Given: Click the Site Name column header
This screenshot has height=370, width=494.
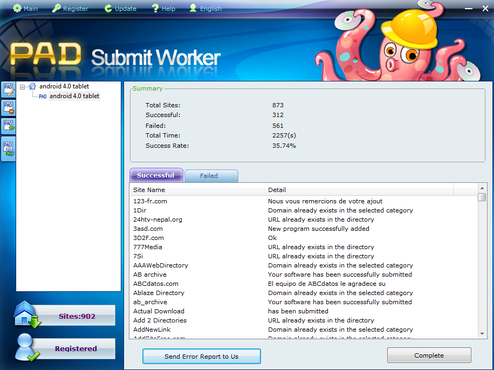Looking at the screenshot, I should [198, 190].
